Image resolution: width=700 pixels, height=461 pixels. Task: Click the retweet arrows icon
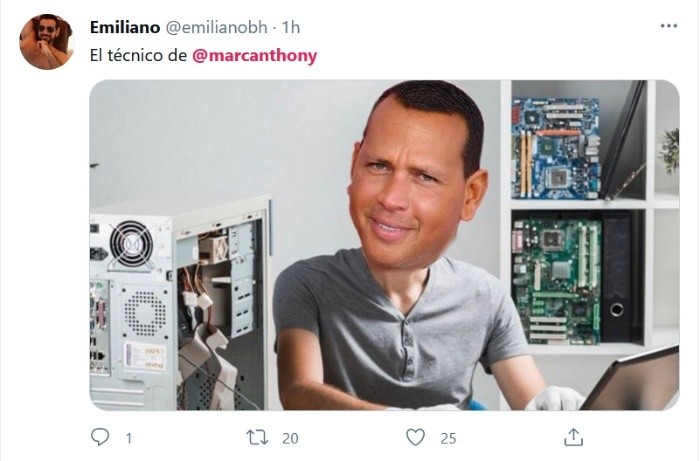pos(258,437)
